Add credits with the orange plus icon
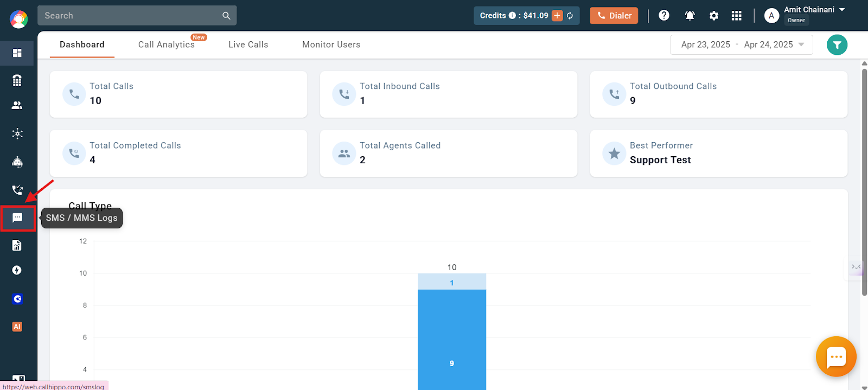This screenshot has width=868, height=390. point(557,16)
